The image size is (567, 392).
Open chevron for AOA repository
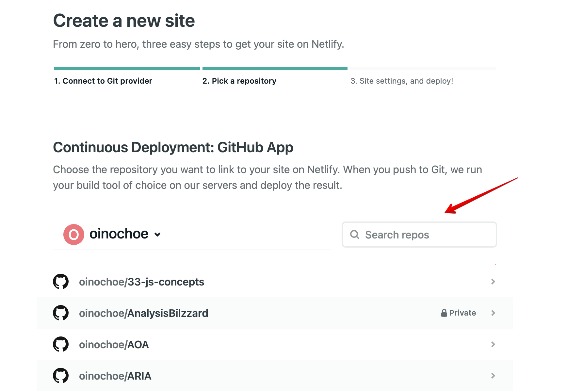pyautogui.click(x=493, y=344)
